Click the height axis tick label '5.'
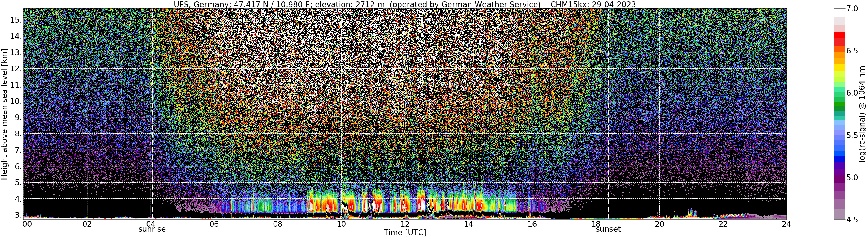 click(18, 183)
